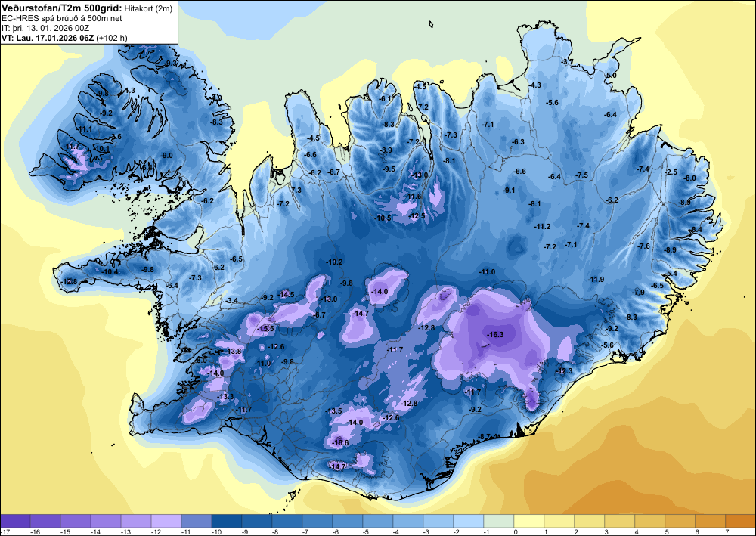Click the -9.0 temperature label

point(166,155)
